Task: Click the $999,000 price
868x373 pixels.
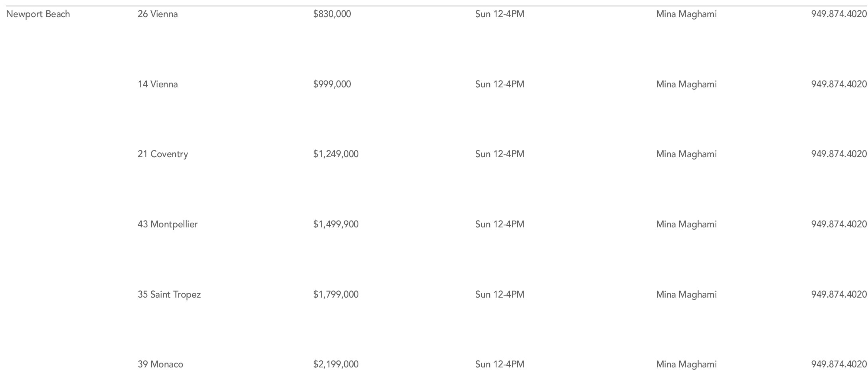Action: click(x=332, y=84)
